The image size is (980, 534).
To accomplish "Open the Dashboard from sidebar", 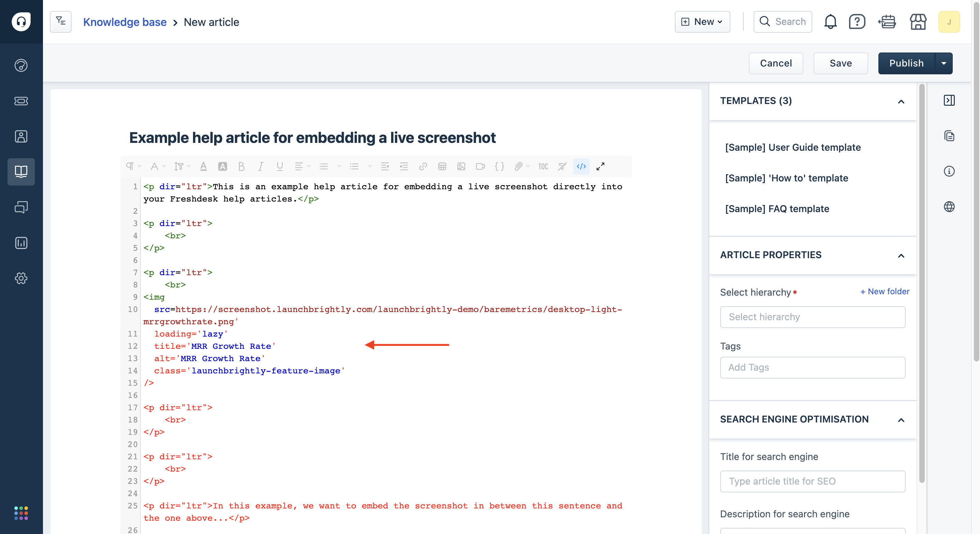I will click(x=21, y=65).
